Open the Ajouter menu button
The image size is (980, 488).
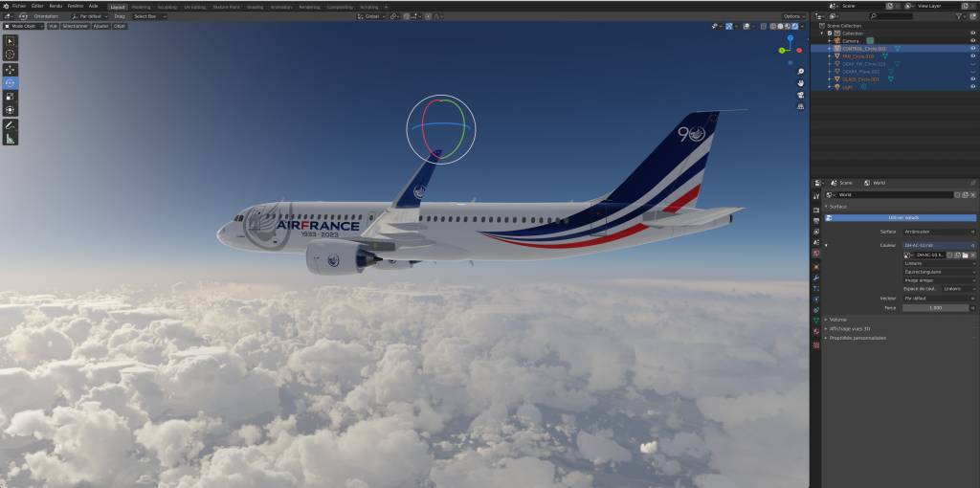click(x=100, y=26)
